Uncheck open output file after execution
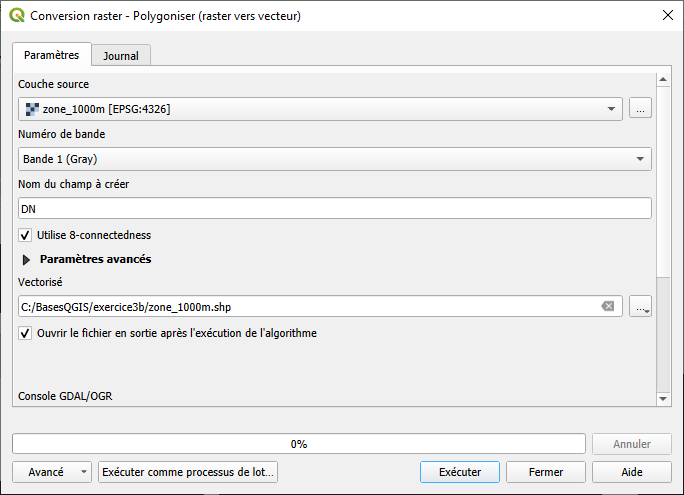Image resolution: width=684 pixels, height=495 pixels. 25,333
